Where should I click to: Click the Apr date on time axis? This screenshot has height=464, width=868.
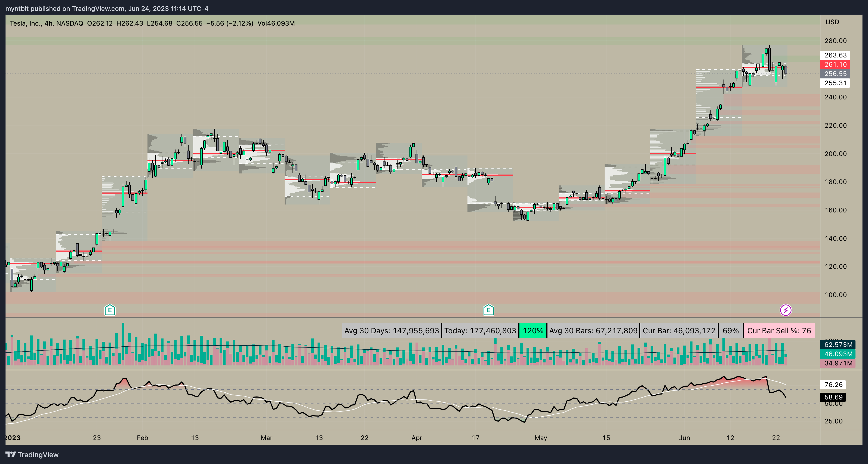pyautogui.click(x=417, y=438)
